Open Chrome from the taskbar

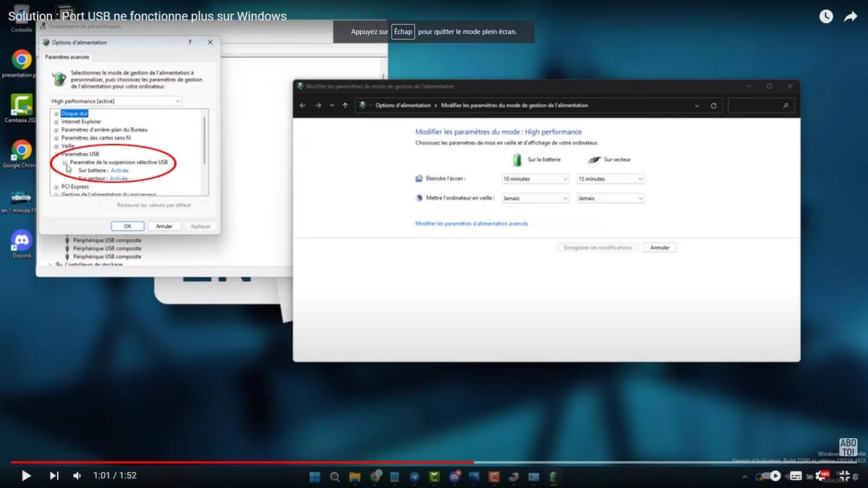(375, 476)
